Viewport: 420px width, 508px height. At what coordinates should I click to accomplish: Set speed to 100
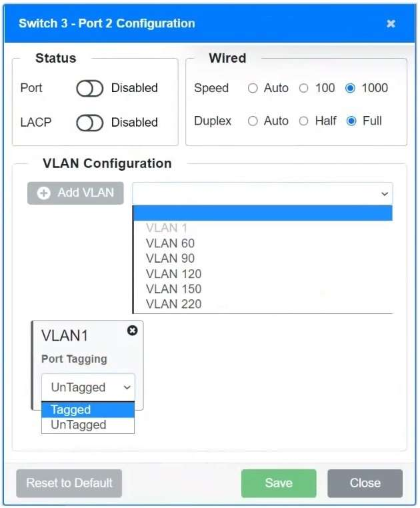pyautogui.click(x=304, y=88)
